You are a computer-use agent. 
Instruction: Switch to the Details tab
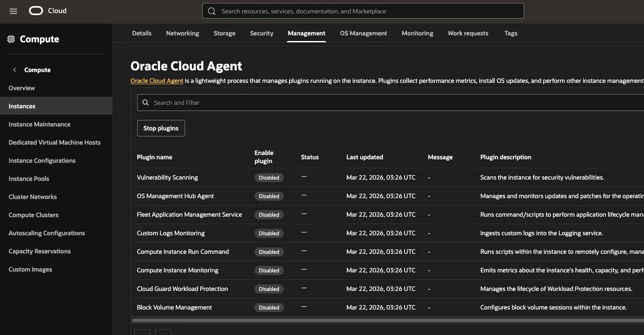(x=142, y=33)
